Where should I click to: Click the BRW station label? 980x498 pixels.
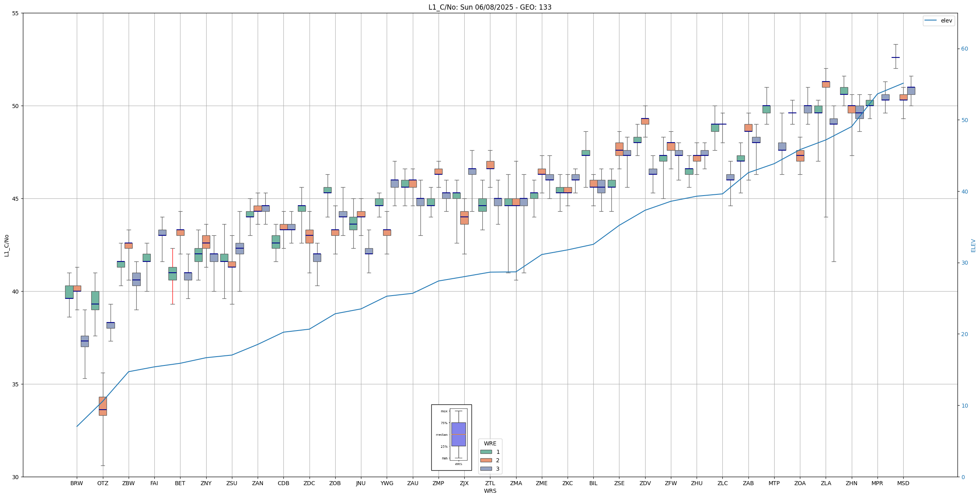(76, 483)
